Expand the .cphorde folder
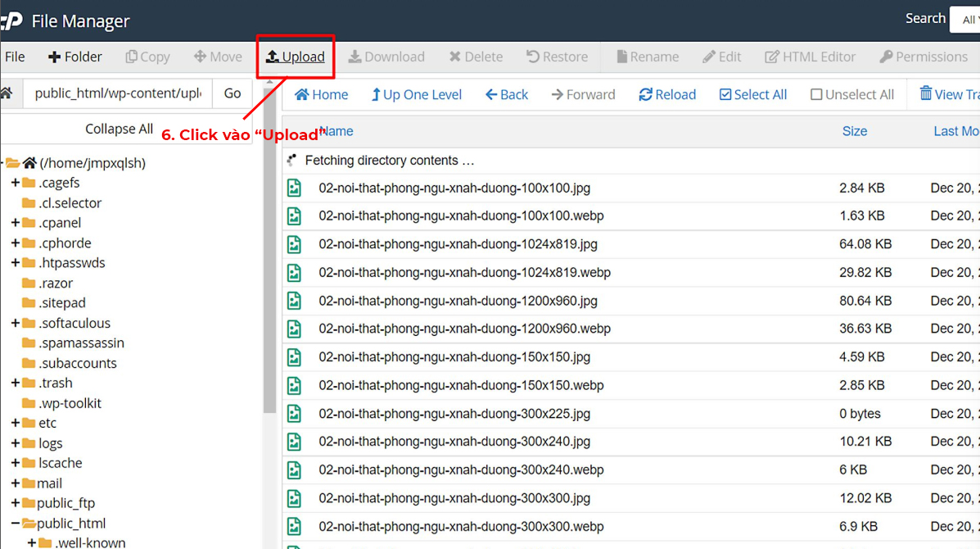This screenshot has width=980, height=549. (16, 243)
